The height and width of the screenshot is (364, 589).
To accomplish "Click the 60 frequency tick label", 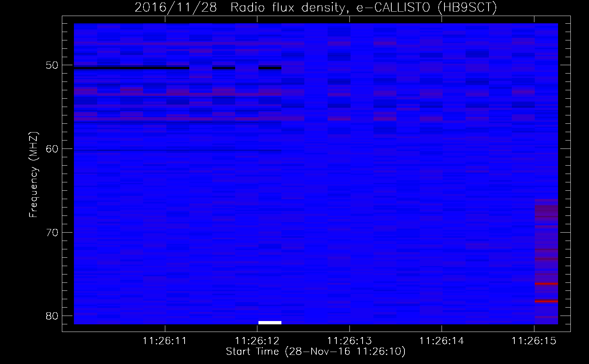I will point(52,149).
